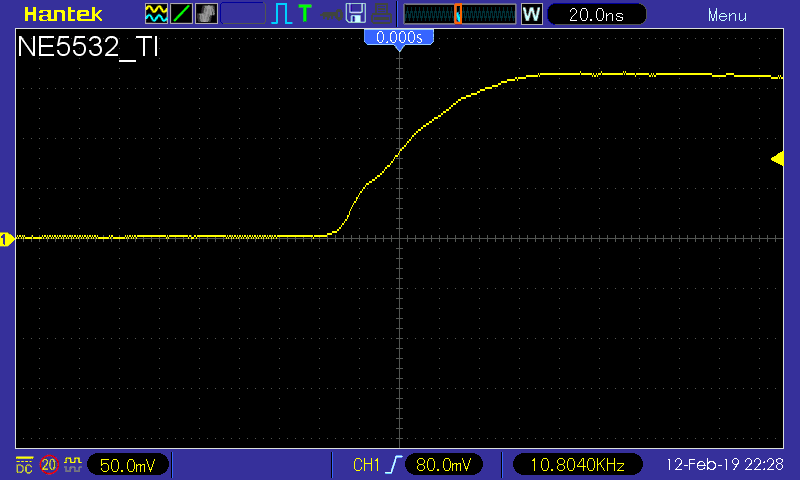Click the W window mode icon
The image size is (800, 480).
531,14
